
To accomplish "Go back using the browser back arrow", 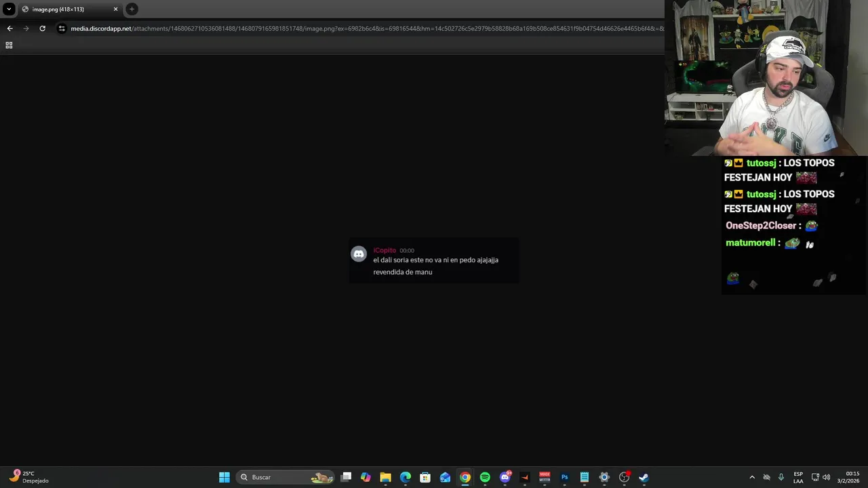I will pyautogui.click(x=9, y=28).
